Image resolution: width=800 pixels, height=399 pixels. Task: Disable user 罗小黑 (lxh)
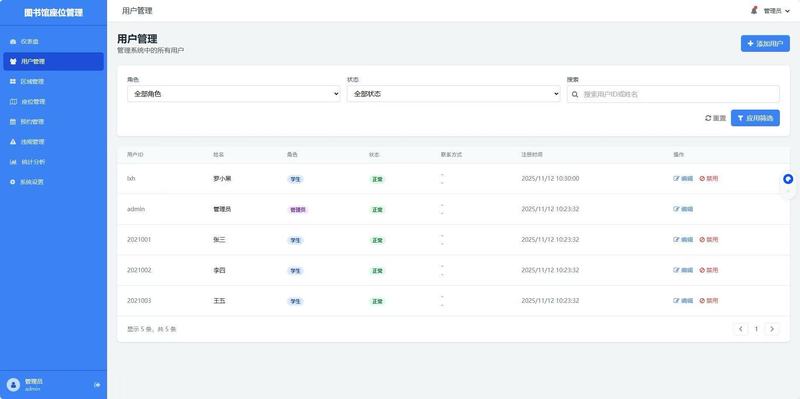pyautogui.click(x=709, y=179)
